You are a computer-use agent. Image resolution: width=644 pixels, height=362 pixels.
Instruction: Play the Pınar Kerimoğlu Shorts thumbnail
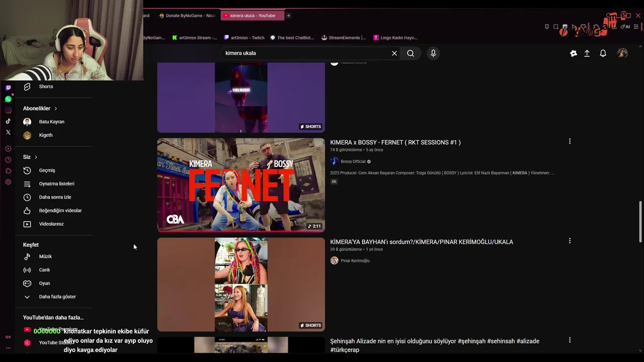(x=241, y=285)
